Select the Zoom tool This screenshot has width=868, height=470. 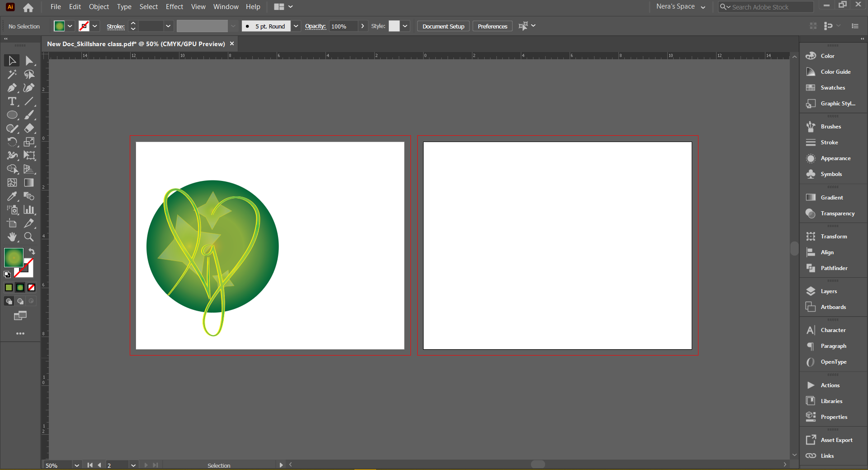29,237
